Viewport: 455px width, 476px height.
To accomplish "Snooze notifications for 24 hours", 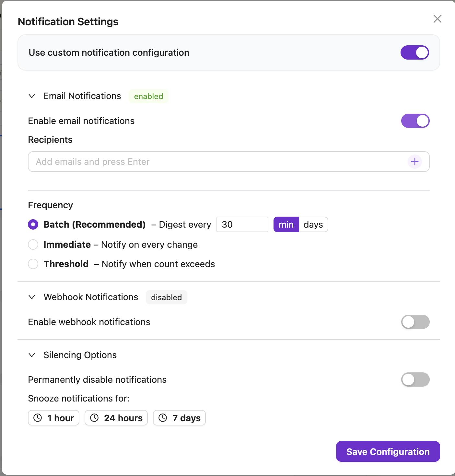I will [116, 418].
